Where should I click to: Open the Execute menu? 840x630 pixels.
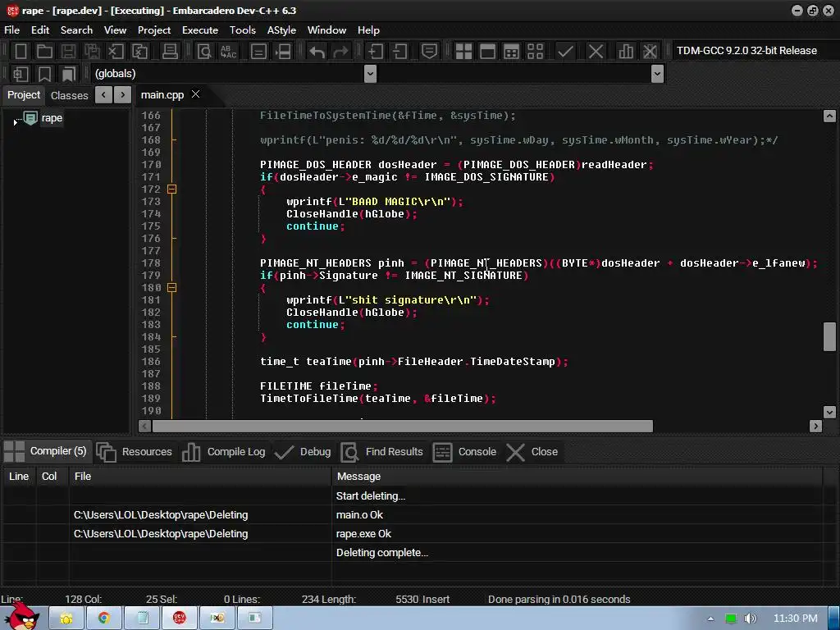[x=200, y=30]
